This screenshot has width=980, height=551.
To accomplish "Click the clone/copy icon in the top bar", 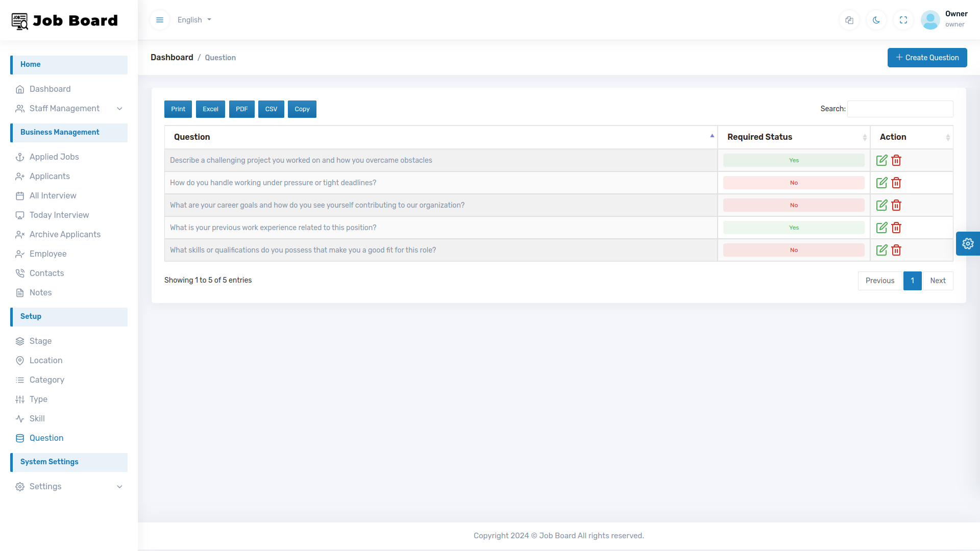I will click(849, 20).
